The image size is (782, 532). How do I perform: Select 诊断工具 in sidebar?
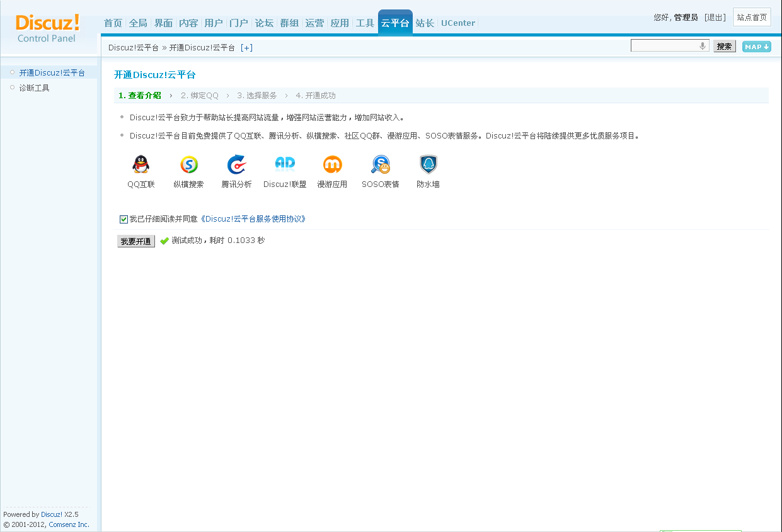34,88
